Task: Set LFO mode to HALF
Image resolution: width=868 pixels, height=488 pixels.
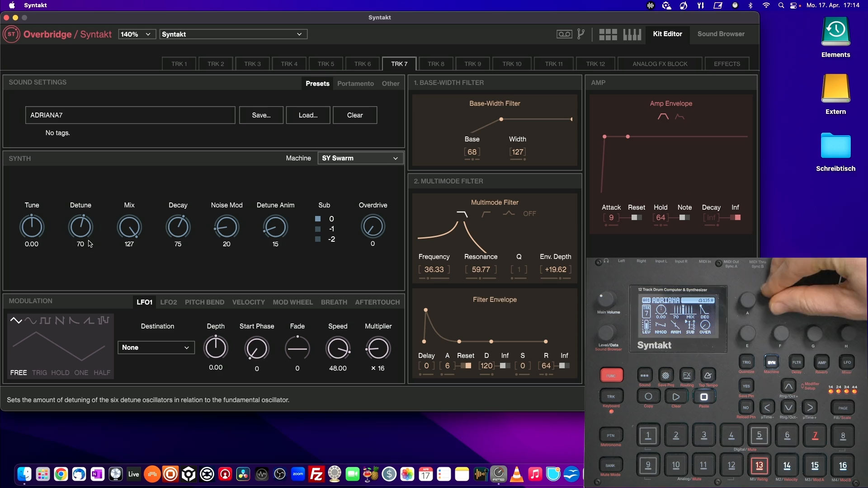Action: click(x=102, y=373)
